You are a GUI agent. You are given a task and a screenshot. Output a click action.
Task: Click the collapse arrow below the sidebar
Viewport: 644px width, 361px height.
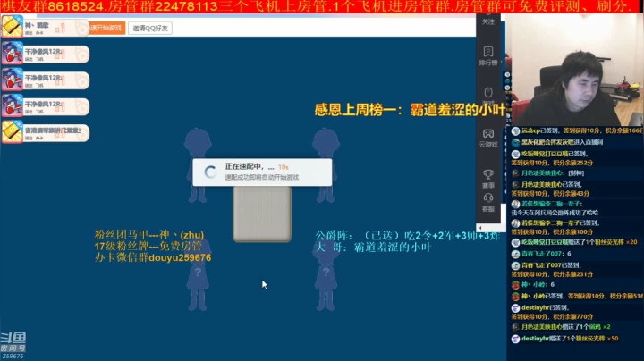tap(480, 228)
